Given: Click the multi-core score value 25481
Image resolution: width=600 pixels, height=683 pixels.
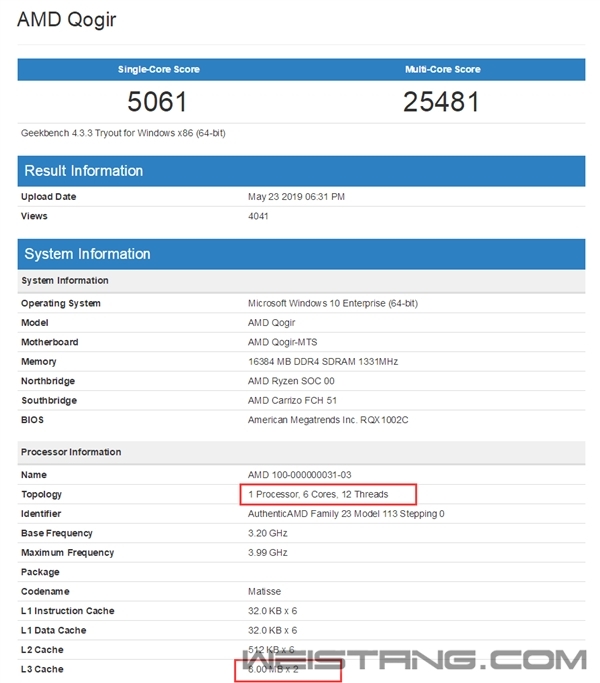Looking at the screenshot, I should (x=441, y=102).
